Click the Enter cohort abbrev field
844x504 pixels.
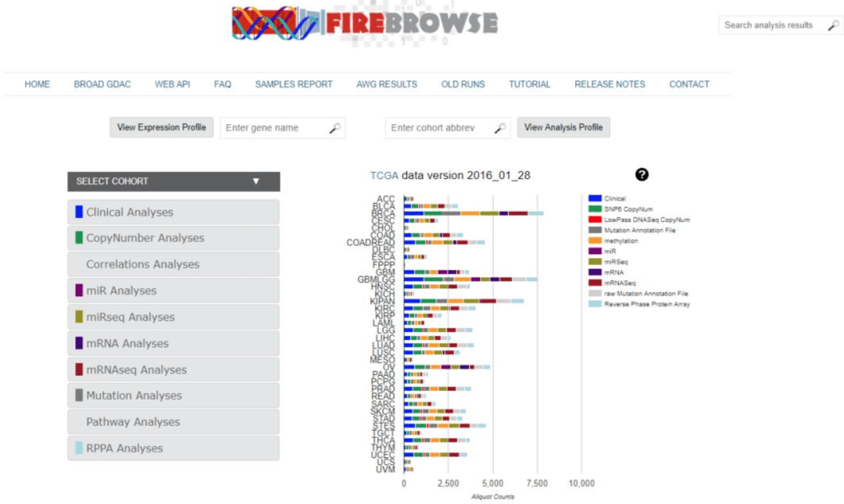447,128
